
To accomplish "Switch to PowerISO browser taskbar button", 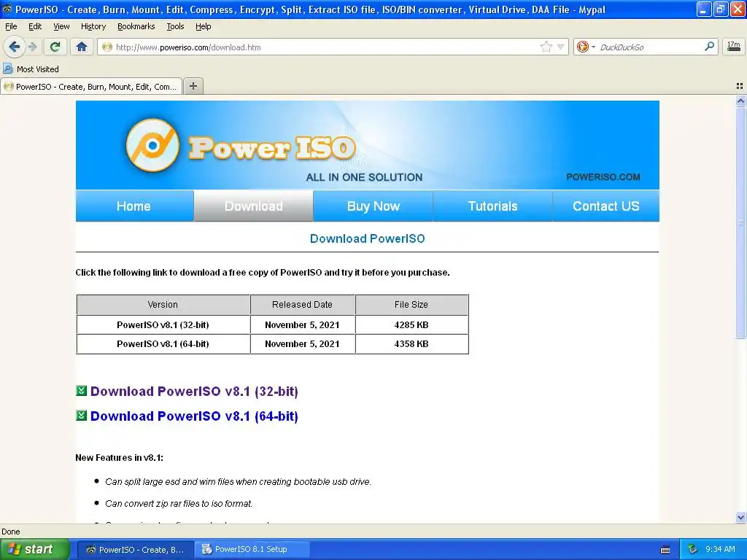I will coord(135,550).
